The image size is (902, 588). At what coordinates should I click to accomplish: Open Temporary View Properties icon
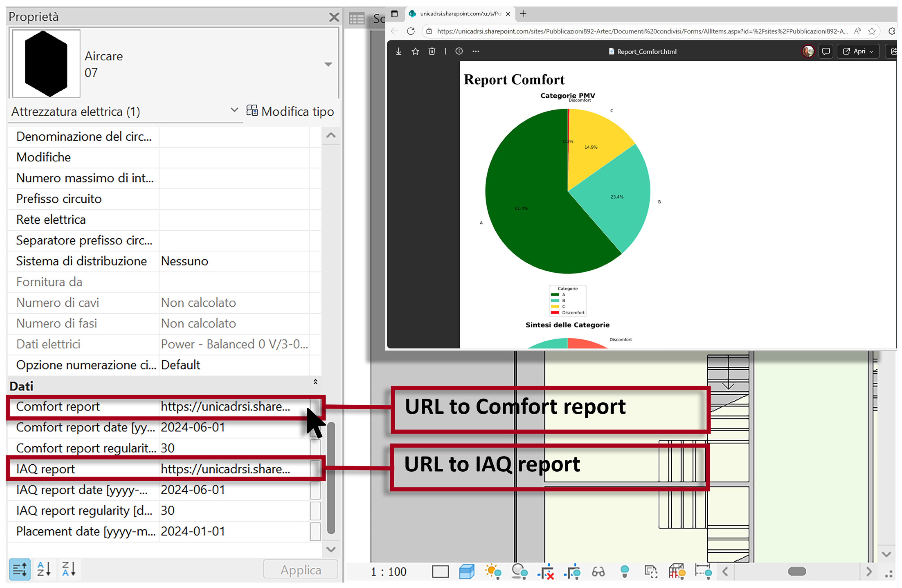651,571
